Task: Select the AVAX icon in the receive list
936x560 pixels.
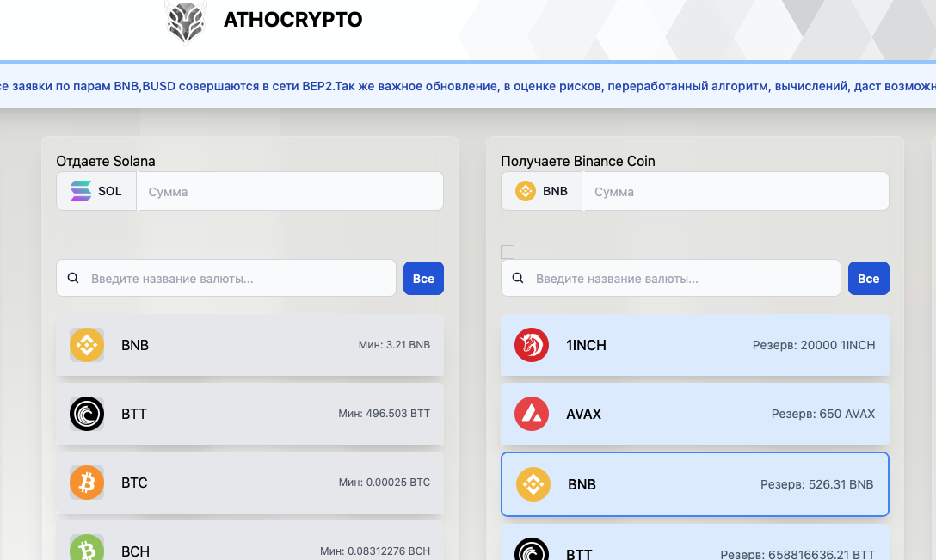Action: (532, 413)
